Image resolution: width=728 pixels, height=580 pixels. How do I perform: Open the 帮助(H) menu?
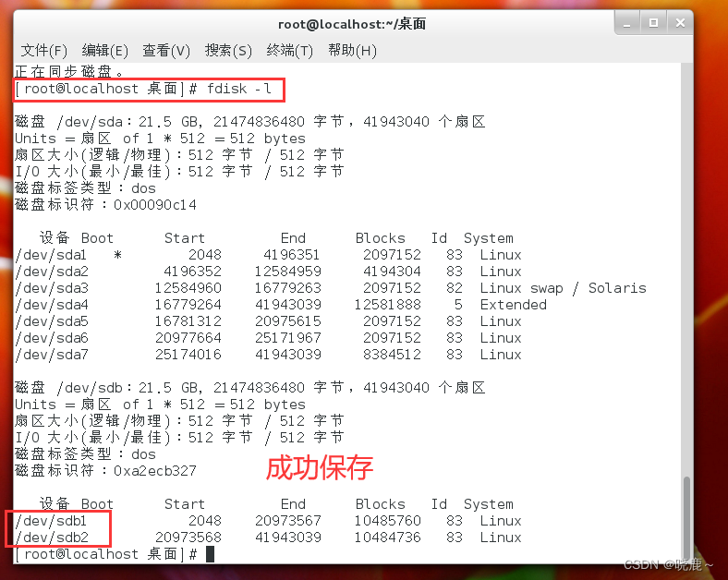[x=352, y=50]
